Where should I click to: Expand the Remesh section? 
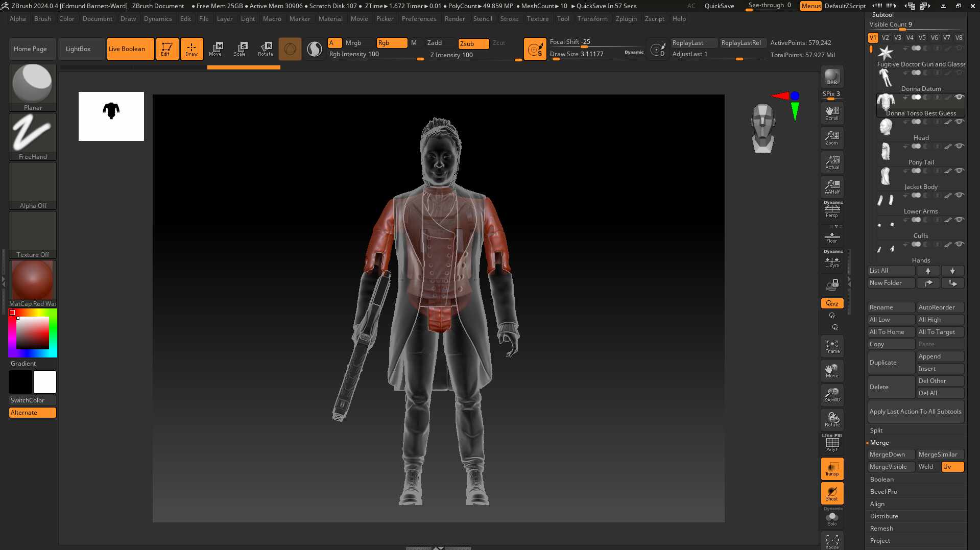(x=881, y=529)
